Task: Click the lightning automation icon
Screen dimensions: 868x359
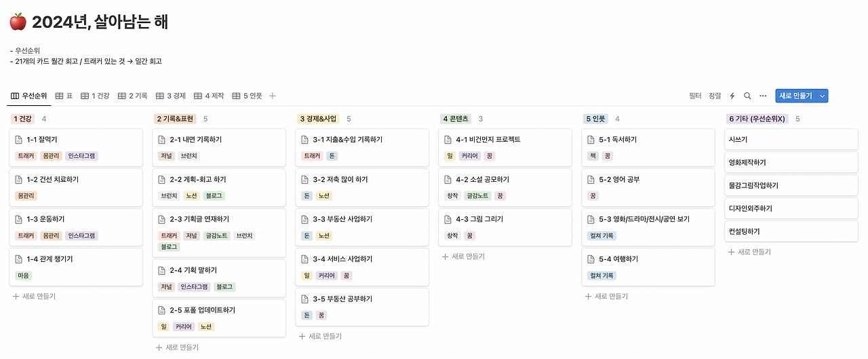Action: [x=732, y=96]
